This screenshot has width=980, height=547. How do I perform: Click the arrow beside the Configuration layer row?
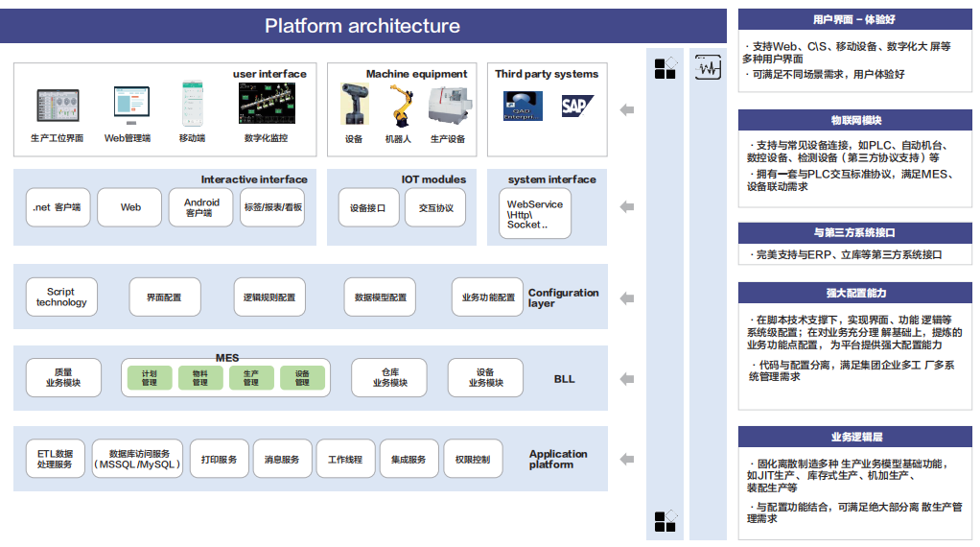(627, 297)
